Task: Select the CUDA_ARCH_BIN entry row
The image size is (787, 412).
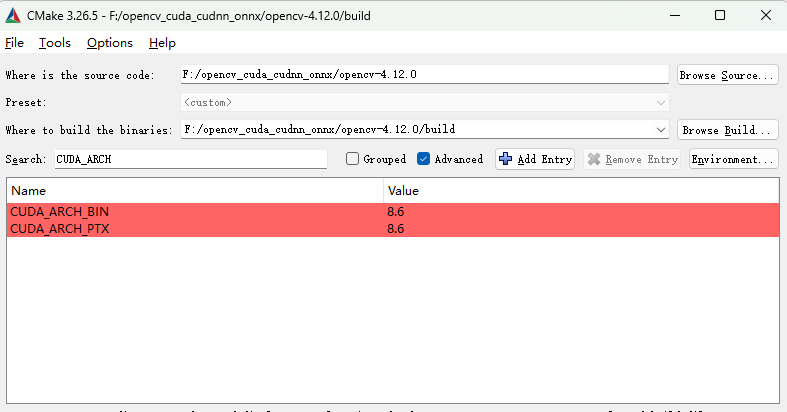Action: click(x=196, y=212)
